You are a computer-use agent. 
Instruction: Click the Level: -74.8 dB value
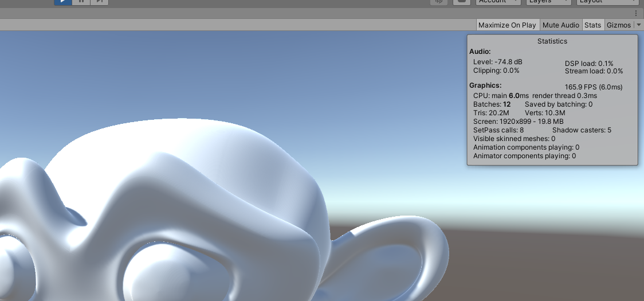coord(498,62)
